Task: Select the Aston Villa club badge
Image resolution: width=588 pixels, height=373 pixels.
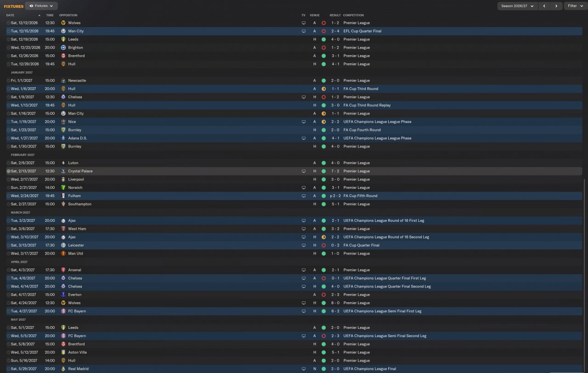Action: pyautogui.click(x=63, y=352)
